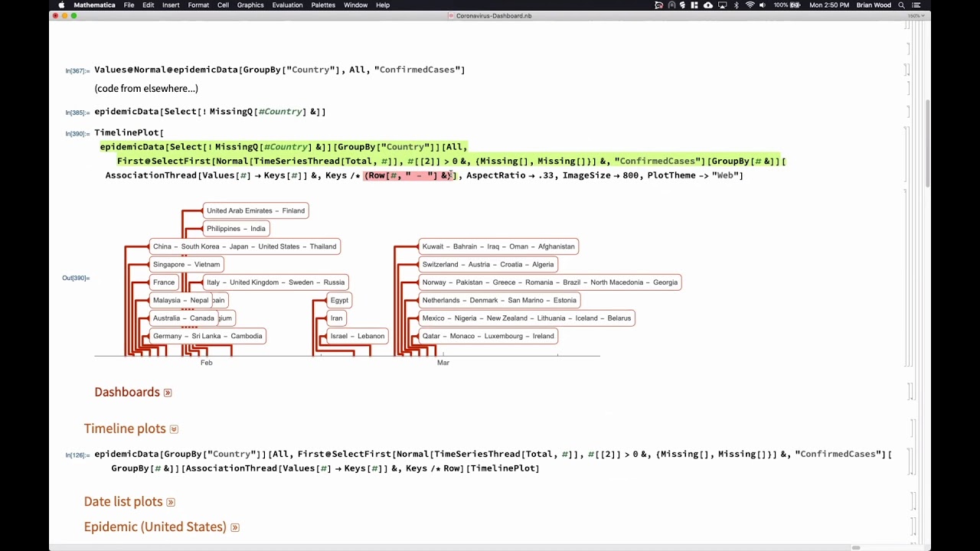Open the Cell menu
The image size is (980, 551).
tap(223, 5)
